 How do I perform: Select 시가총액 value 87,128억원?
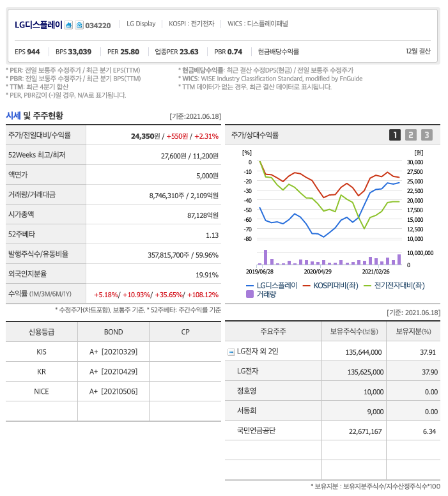[x=203, y=215]
